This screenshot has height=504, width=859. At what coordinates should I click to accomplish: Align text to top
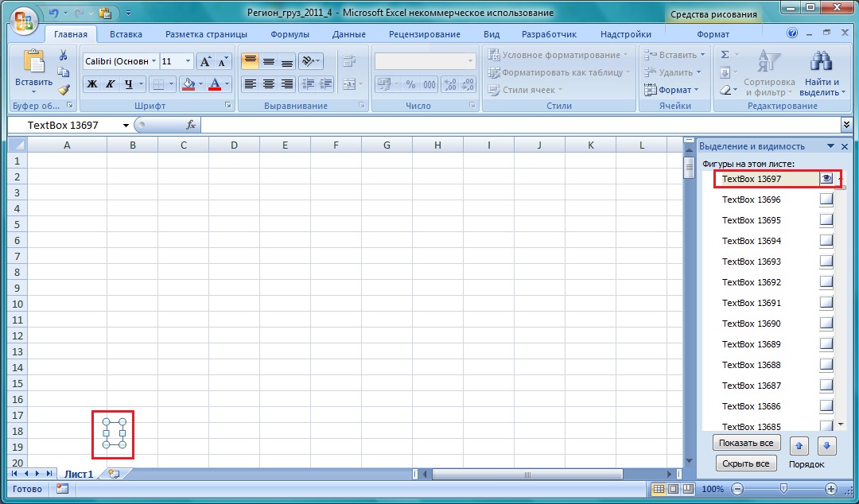[250, 60]
